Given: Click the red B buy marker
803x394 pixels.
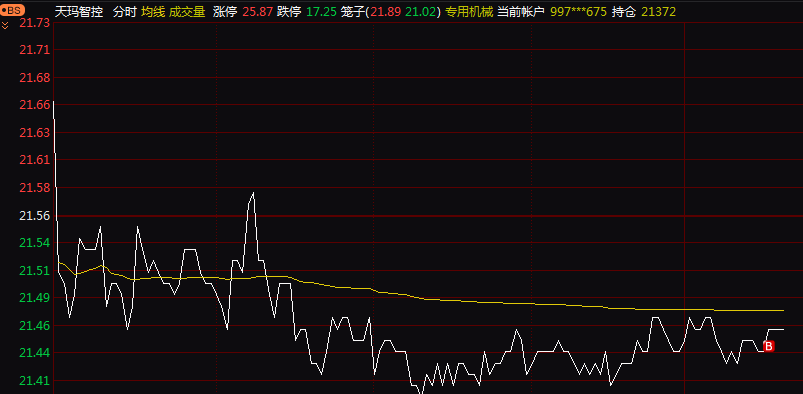Looking at the screenshot, I should coord(769,347).
